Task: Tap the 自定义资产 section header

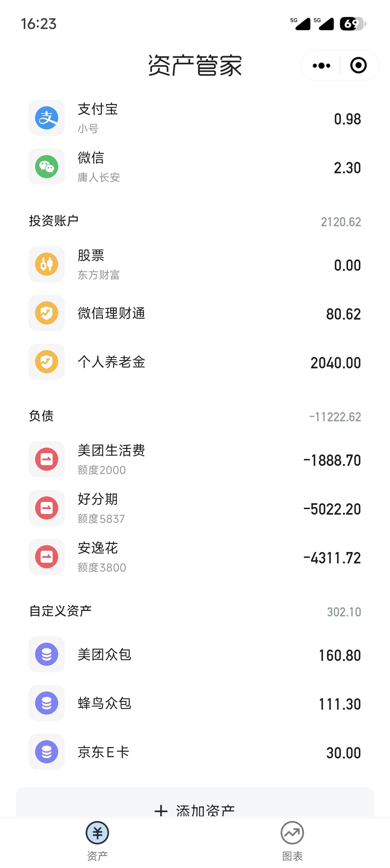Action: (61, 611)
